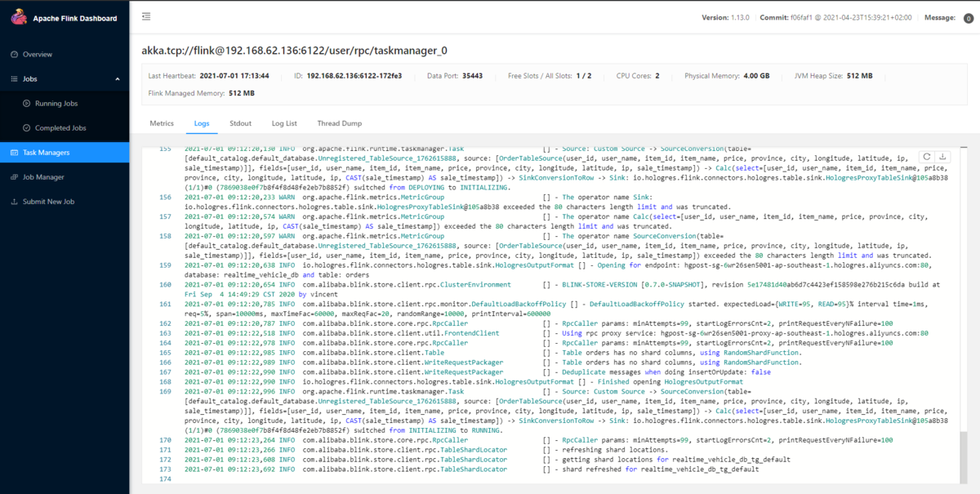The width and height of the screenshot is (980, 494).
Task: Open Completed Jobs
Action: point(65,128)
